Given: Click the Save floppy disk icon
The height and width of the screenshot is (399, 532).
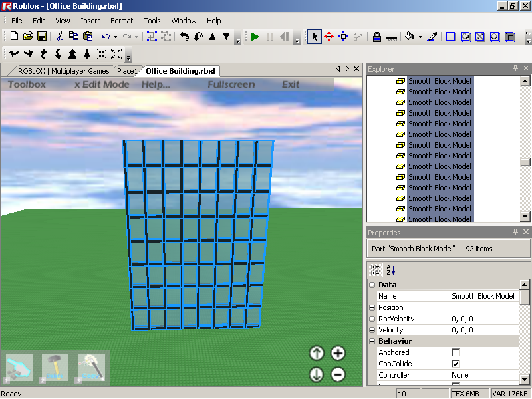Looking at the screenshot, I should click(x=42, y=37).
